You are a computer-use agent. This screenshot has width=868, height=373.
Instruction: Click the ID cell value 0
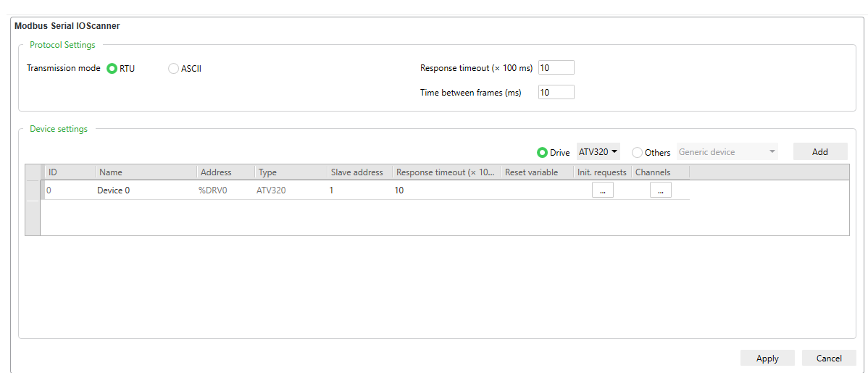tap(70, 190)
